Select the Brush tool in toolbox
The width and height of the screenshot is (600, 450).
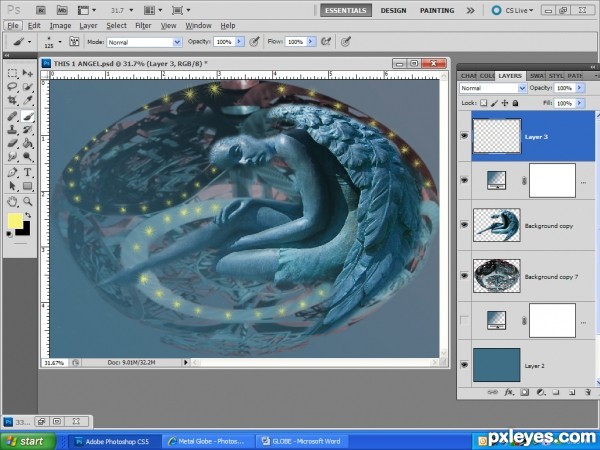(27, 116)
